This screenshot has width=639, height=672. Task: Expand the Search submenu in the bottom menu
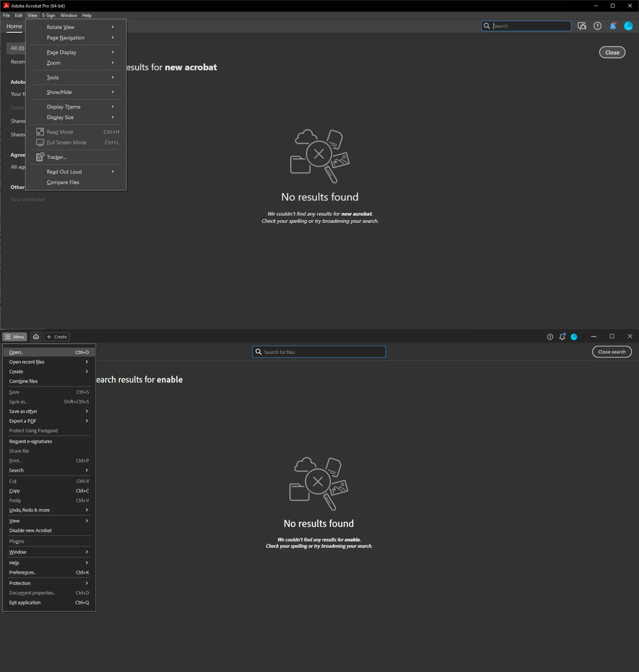click(x=49, y=470)
